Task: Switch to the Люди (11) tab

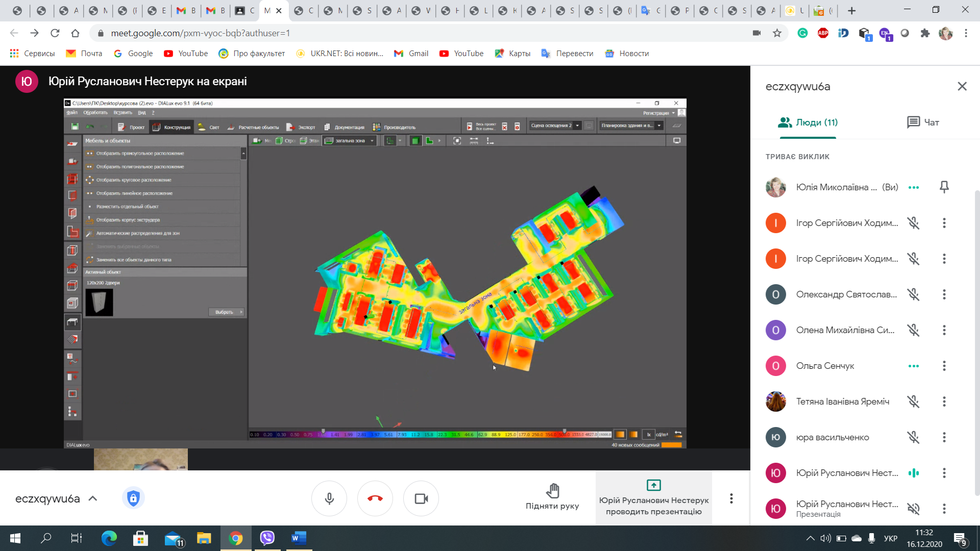Action: coord(807,122)
